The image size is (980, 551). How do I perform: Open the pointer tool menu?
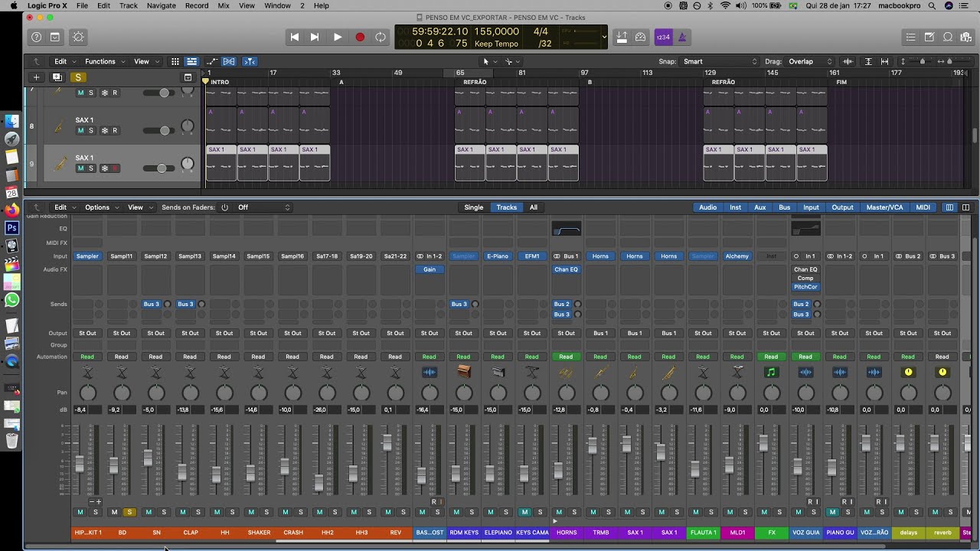click(488, 61)
